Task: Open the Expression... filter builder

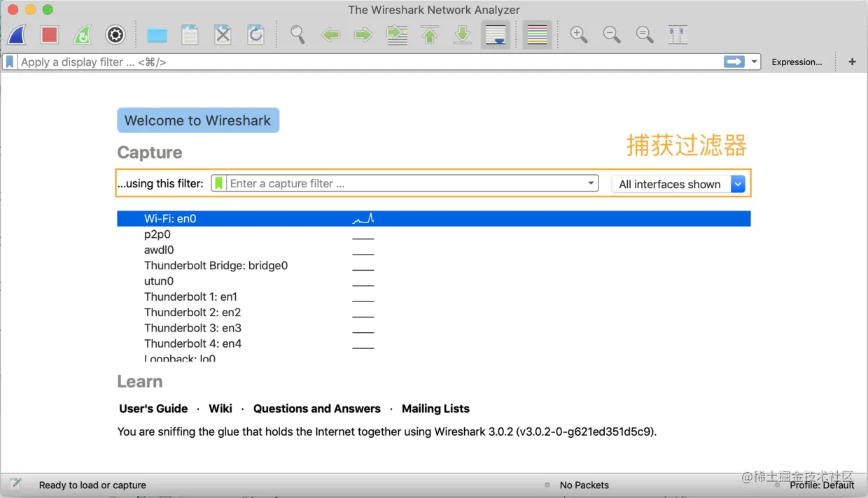Action: (x=797, y=62)
